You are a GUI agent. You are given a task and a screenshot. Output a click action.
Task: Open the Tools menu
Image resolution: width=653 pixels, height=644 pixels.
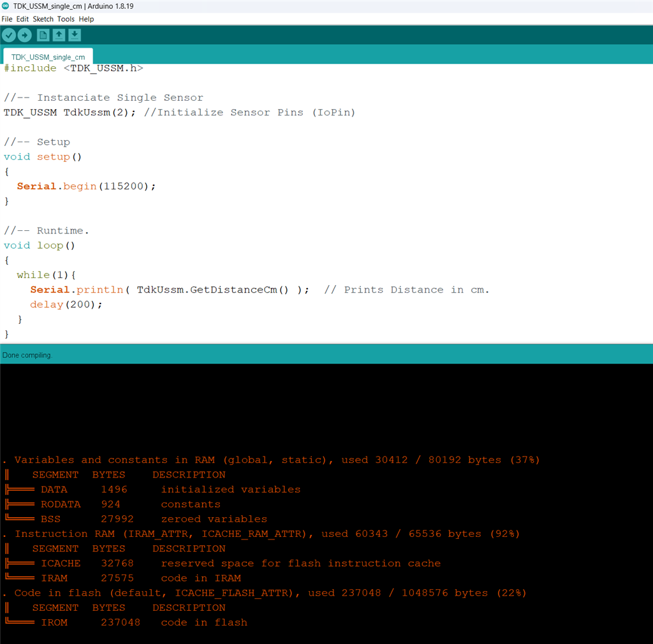pos(66,19)
